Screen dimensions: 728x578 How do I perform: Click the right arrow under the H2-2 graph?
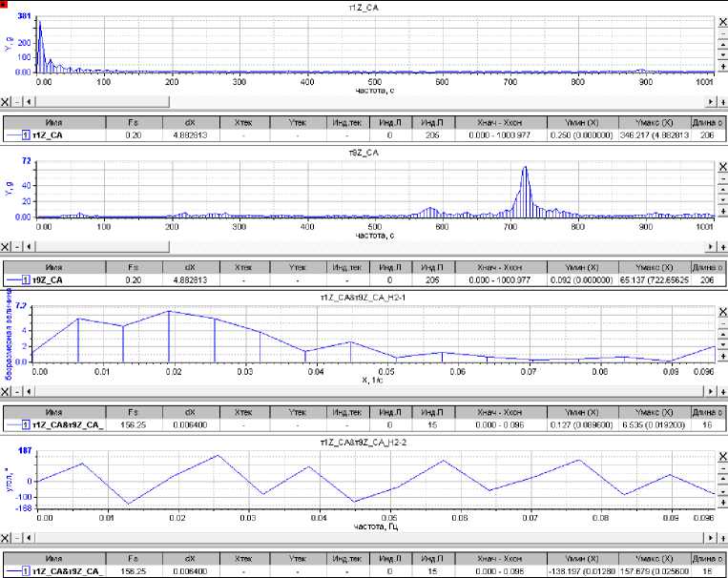point(711,538)
